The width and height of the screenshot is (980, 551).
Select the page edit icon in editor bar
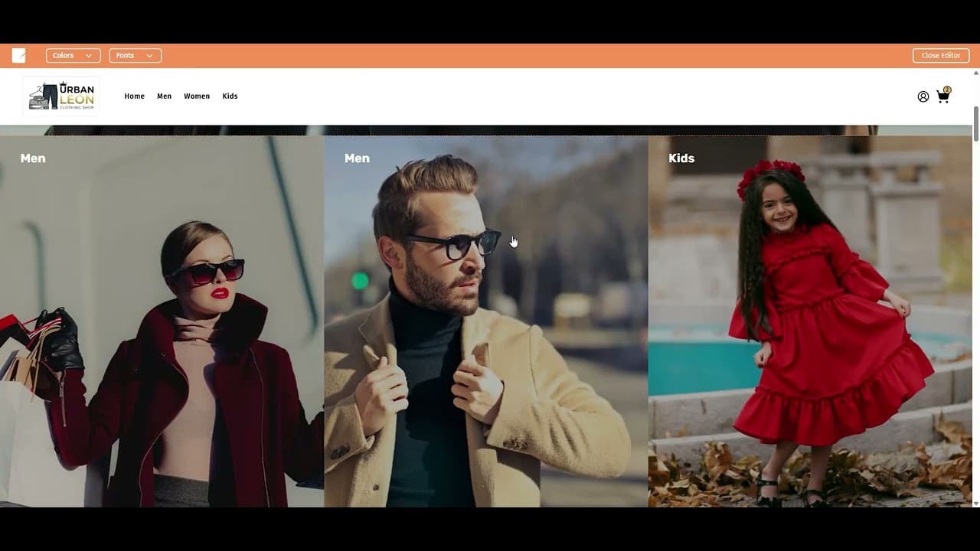[18, 54]
